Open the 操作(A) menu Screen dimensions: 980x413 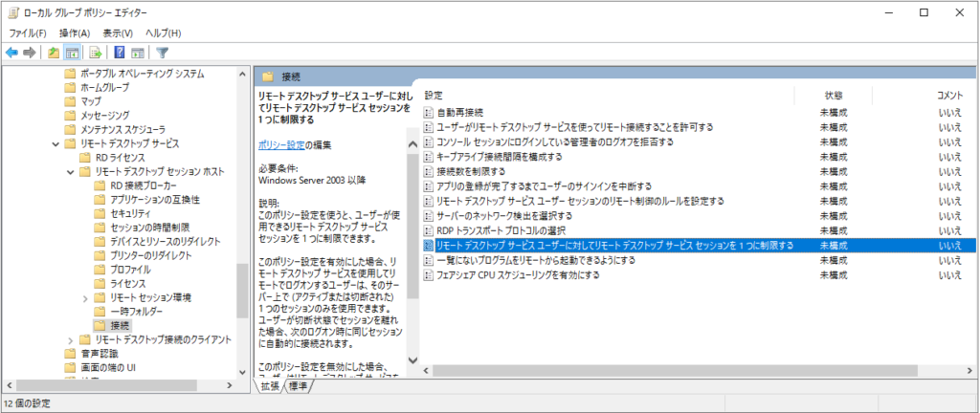(x=75, y=33)
